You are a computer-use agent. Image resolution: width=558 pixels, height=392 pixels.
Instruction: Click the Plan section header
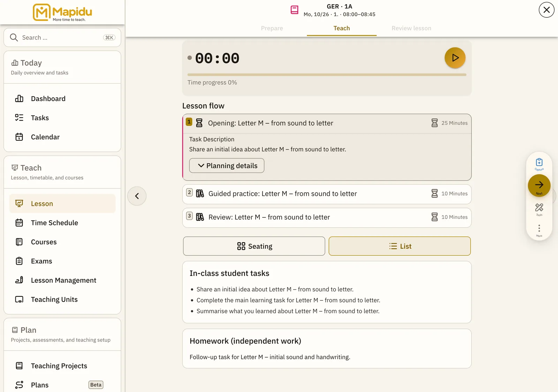tap(62, 335)
